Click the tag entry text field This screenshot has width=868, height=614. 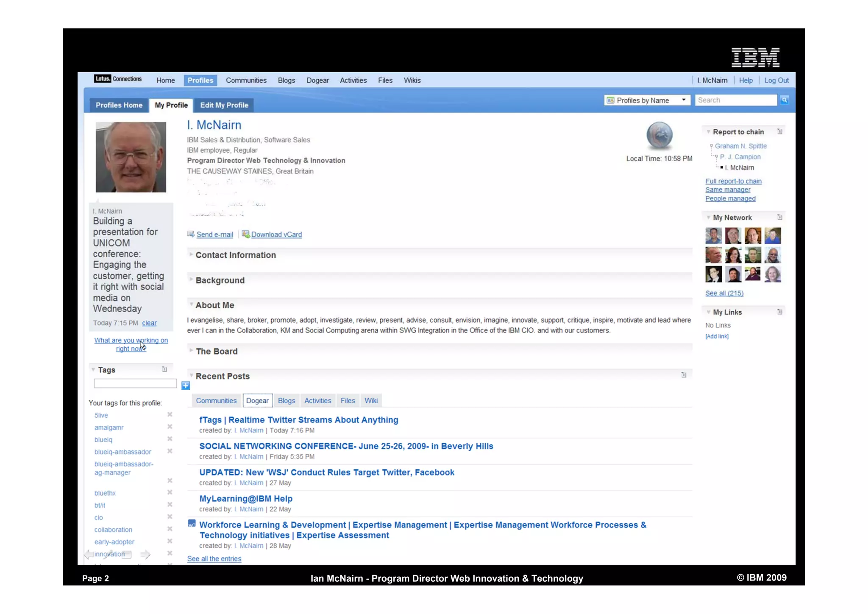pyautogui.click(x=135, y=383)
